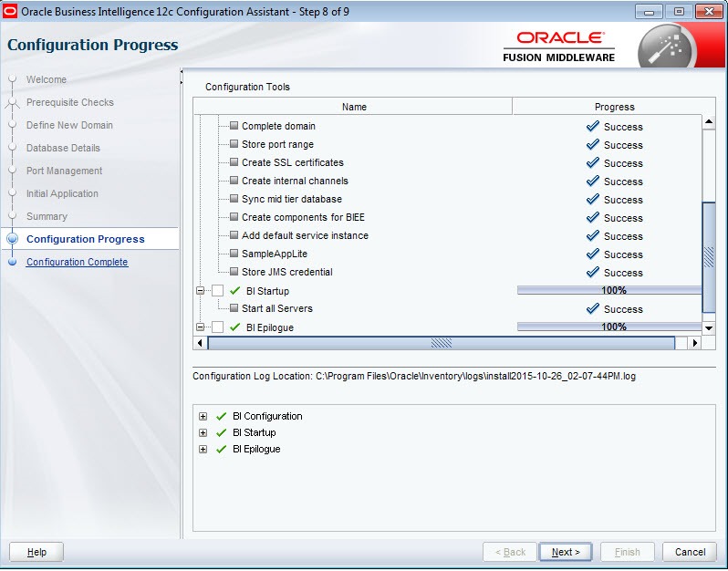
Task: Click blue success check for Start all Servers
Action: tap(592, 308)
